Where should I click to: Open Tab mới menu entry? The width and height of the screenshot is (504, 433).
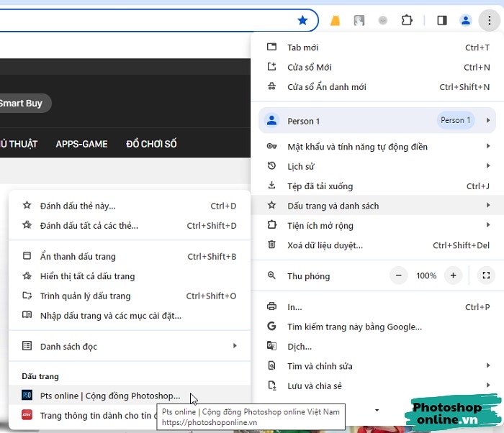378,47
